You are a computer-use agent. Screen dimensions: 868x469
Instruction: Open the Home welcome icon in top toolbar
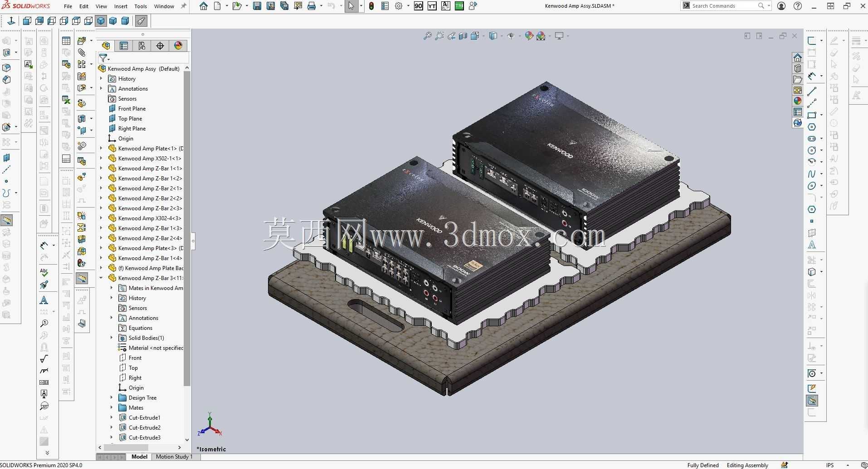204,6
